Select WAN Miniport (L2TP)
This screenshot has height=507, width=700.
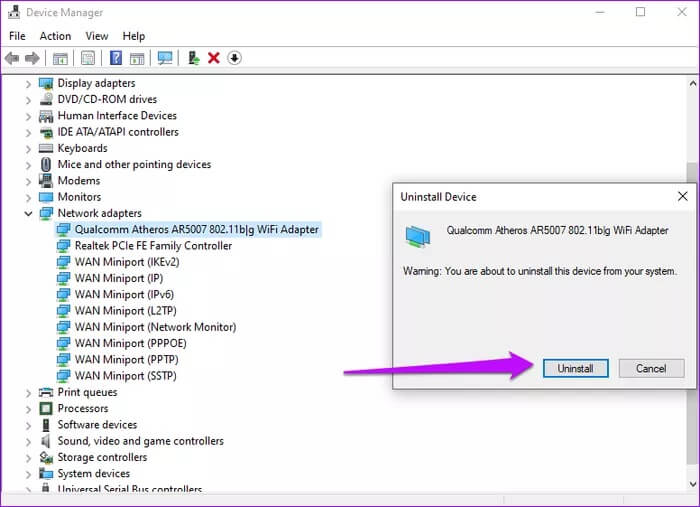point(125,311)
